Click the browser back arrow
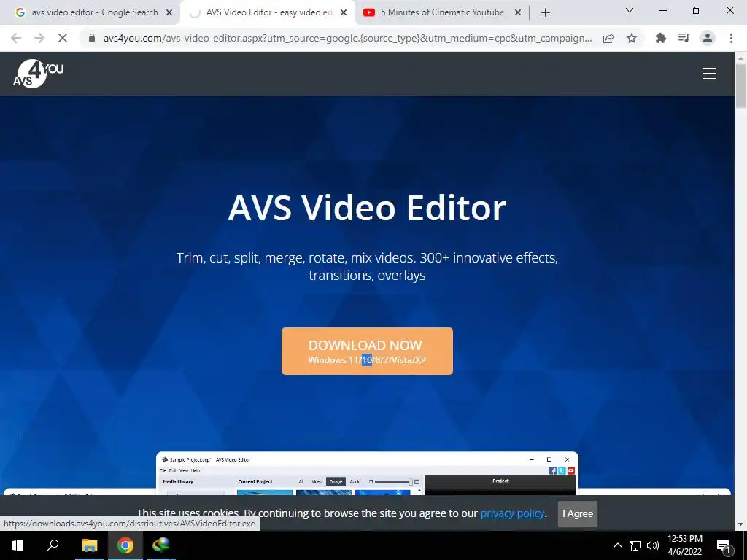747x560 pixels. (16, 38)
